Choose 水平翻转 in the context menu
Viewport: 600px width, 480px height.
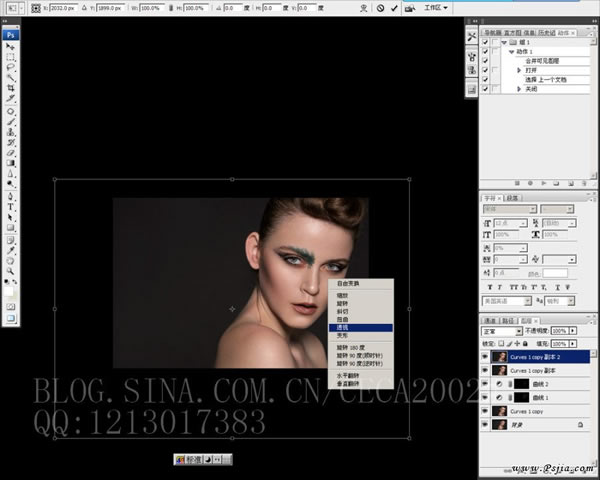[360, 376]
